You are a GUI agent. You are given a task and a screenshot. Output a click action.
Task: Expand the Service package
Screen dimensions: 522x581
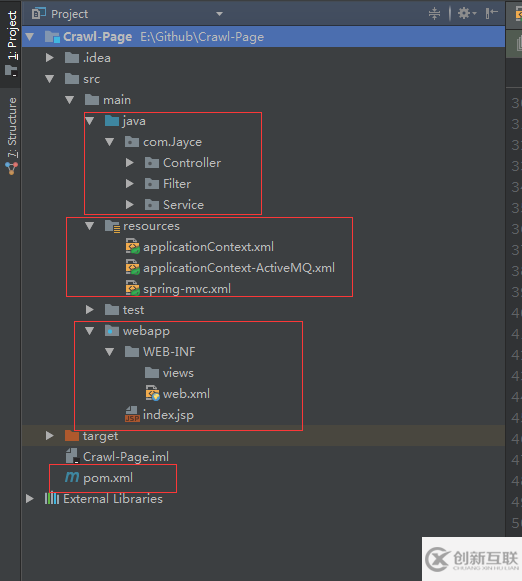[129, 205]
